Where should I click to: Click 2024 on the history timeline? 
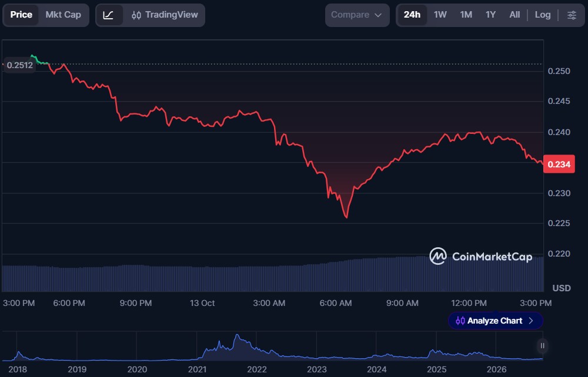[376, 369]
